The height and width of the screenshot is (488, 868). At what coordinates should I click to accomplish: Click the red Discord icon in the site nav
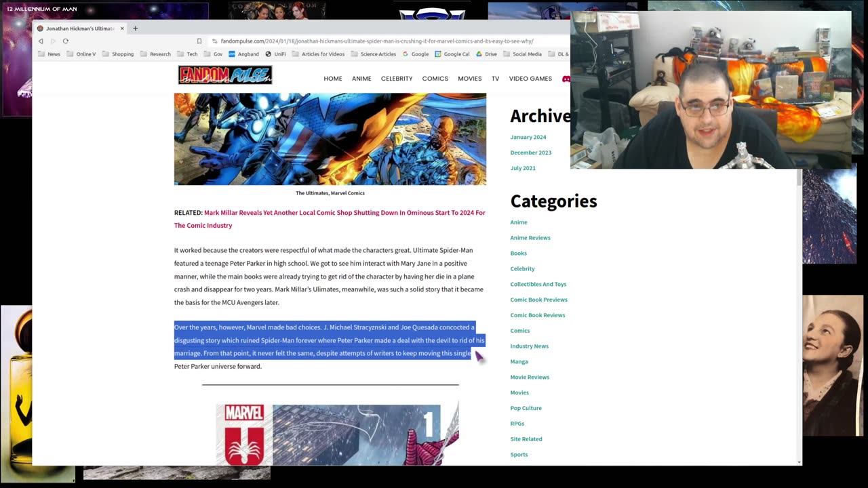(566, 79)
